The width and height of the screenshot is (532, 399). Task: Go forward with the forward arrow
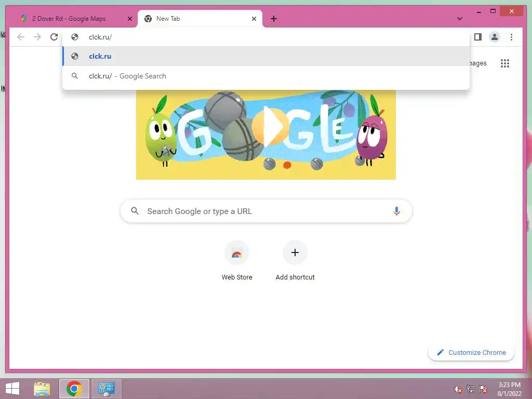[x=37, y=37]
